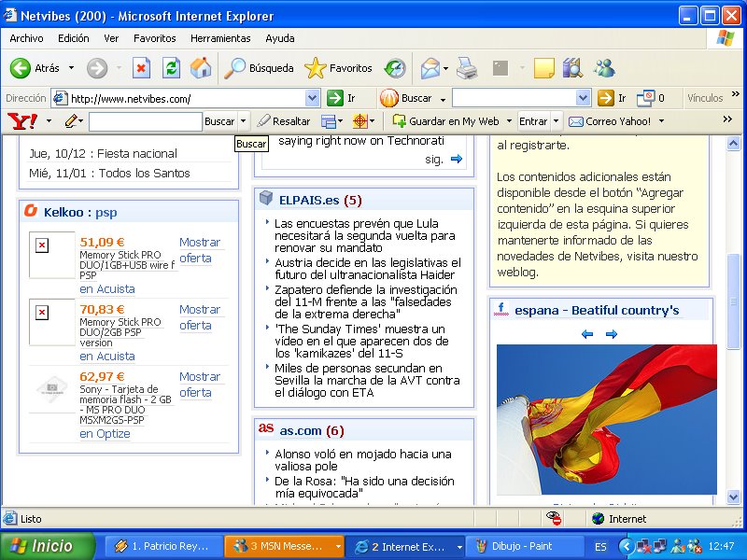Expand Guardar en My Web dropdown

click(509, 121)
